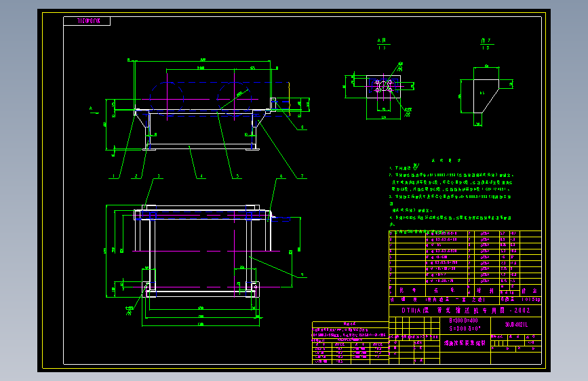Click the rotated drawing number box at the top left
This screenshot has width=588, height=381.
(87, 21)
